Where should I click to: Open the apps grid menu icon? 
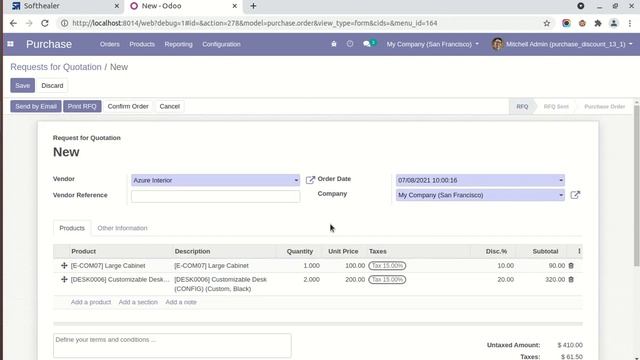click(11, 44)
